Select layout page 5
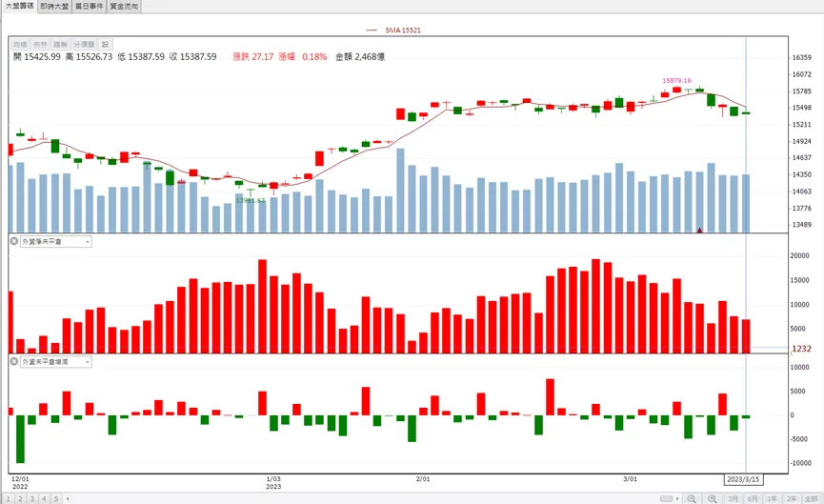The width and height of the screenshot is (824, 504). coord(55,498)
